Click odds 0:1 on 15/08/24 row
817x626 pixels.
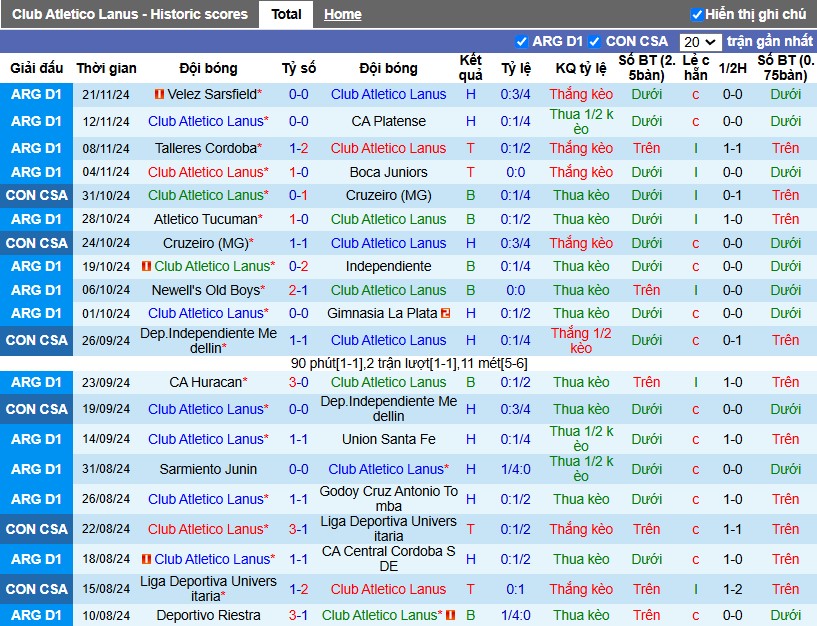(x=515, y=589)
